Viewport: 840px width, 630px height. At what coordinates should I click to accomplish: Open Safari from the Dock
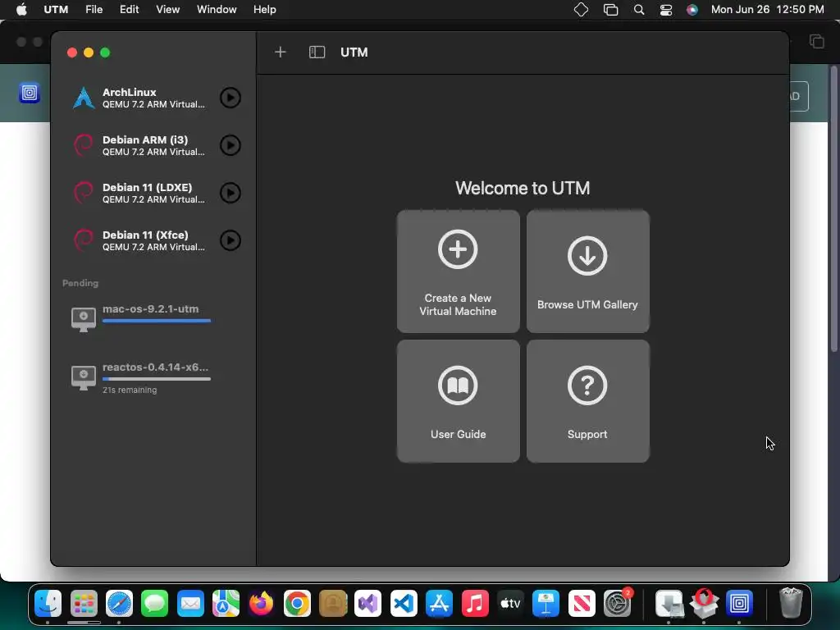pyautogui.click(x=119, y=604)
